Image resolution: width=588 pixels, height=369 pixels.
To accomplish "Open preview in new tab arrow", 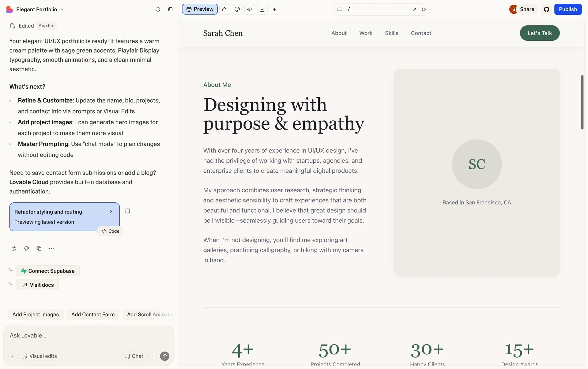I will click(414, 9).
